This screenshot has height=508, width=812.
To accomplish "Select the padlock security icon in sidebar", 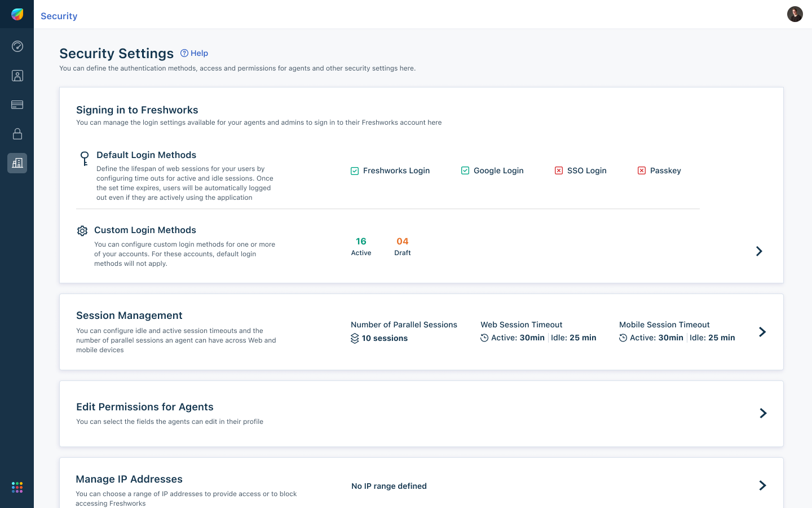I will pos(17,134).
